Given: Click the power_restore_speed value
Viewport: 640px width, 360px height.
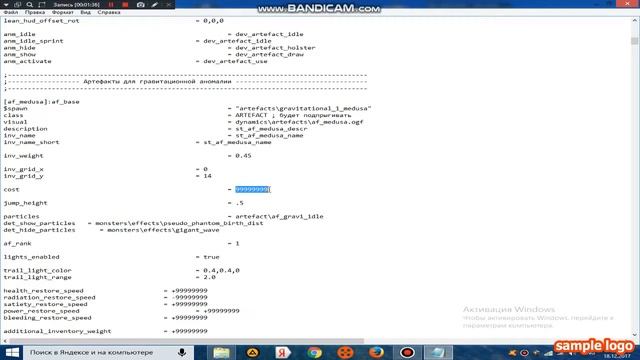Looking at the screenshot, I should click(x=221, y=311).
